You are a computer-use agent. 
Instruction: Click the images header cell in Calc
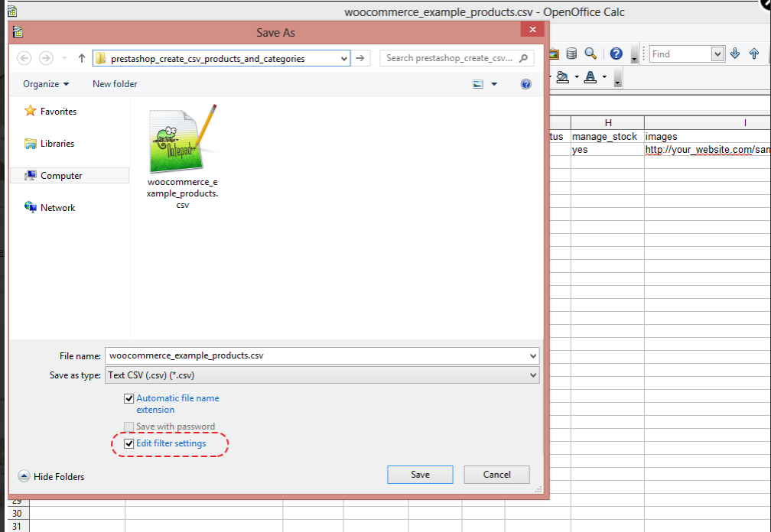[x=708, y=137]
